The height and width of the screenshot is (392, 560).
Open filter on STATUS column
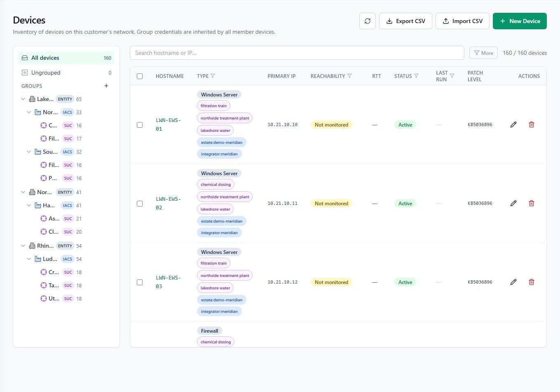tap(416, 76)
